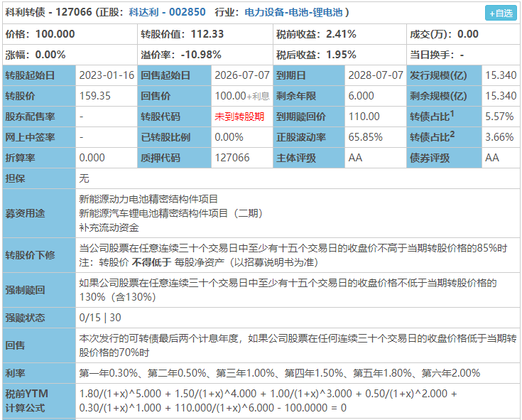Click the 担保 value 无

click(84, 178)
